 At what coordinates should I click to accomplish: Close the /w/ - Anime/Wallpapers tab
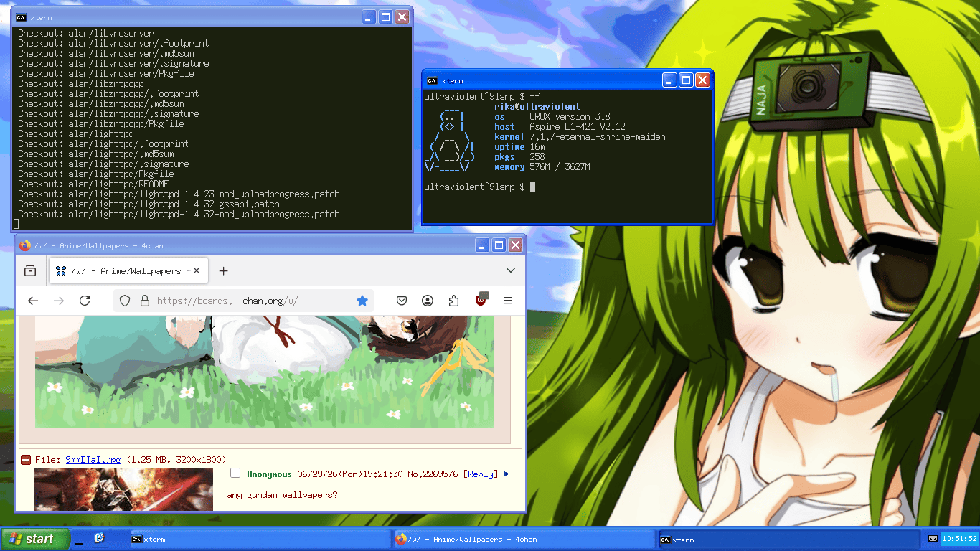click(197, 270)
